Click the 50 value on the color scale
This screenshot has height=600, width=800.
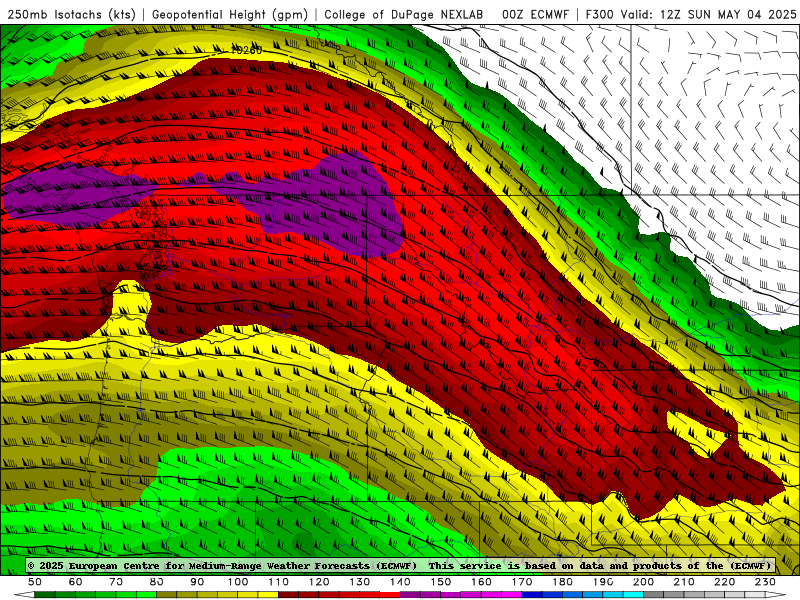click(35, 582)
